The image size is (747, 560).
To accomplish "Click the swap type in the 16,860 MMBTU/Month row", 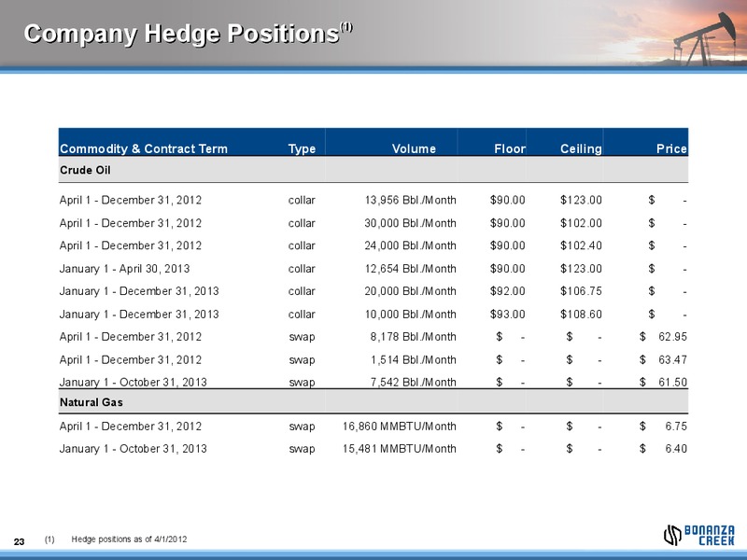I will pos(302,427).
